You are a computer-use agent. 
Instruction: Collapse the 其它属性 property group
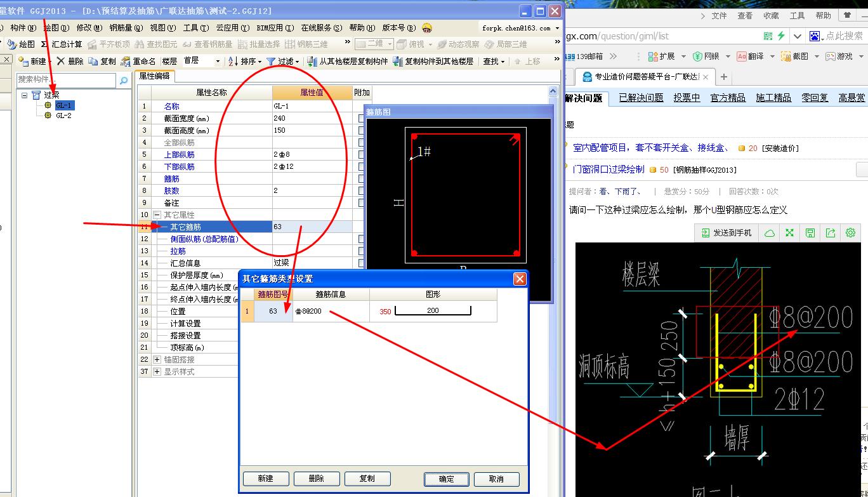tap(157, 215)
